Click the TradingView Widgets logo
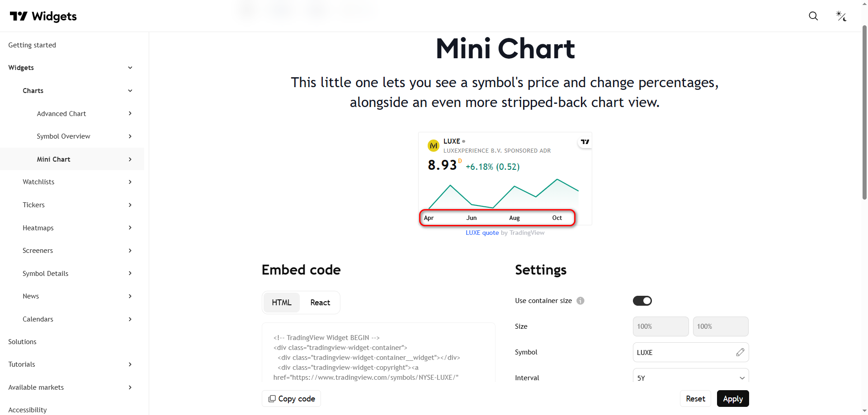Image resolution: width=868 pixels, height=415 pixels. point(43,16)
